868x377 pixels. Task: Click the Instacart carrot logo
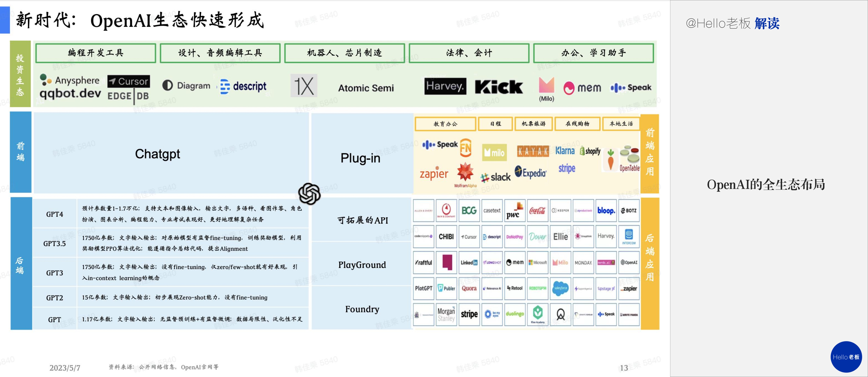click(611, 159)
